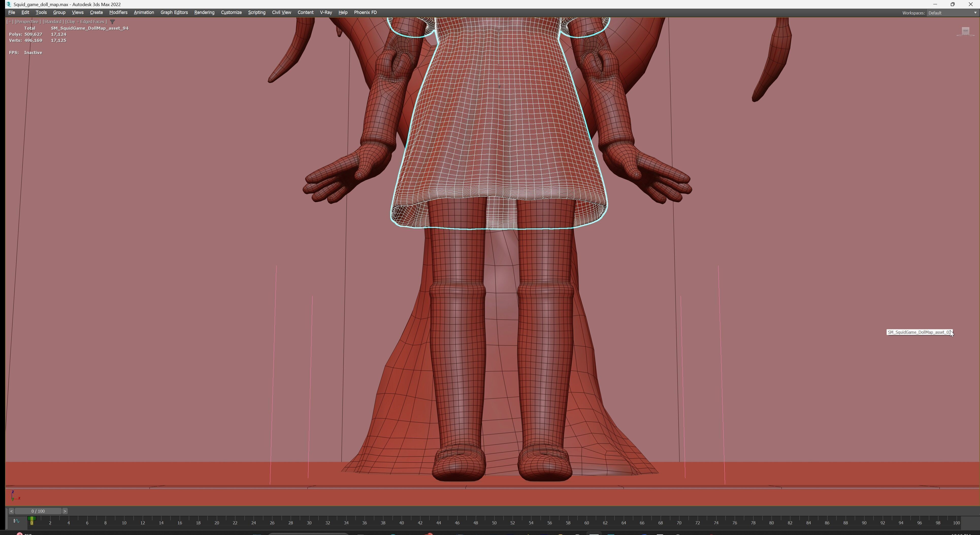Open the Phoenix FD menu
This screenshot has height=535, width=980.
pyautogui.click(x=365, y=12)
